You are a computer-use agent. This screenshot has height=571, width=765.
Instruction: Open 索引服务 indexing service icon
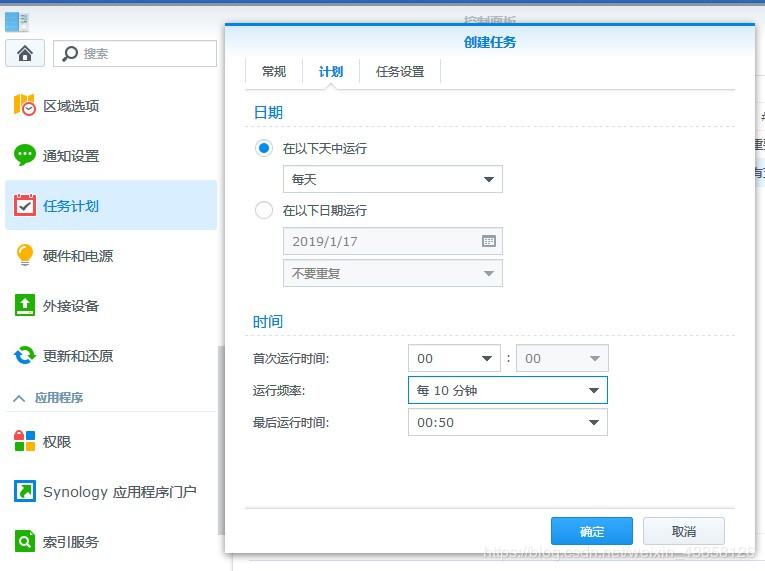[x=24, y=541]
